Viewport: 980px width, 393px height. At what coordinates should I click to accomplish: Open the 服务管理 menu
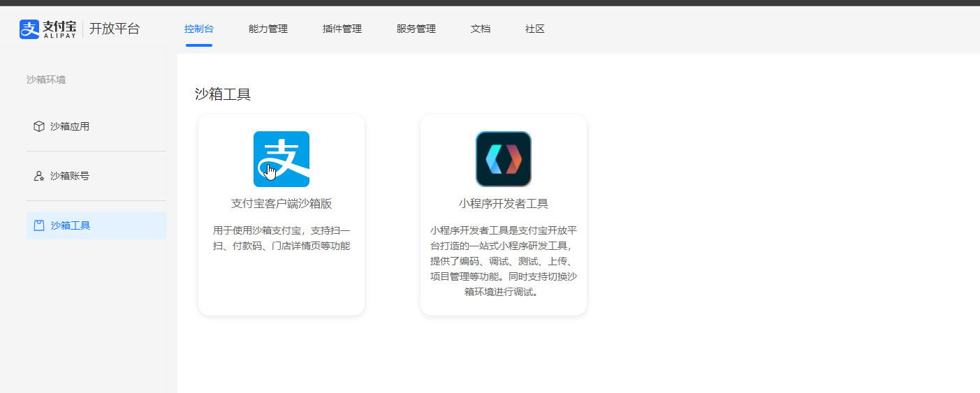click(416, 29)
